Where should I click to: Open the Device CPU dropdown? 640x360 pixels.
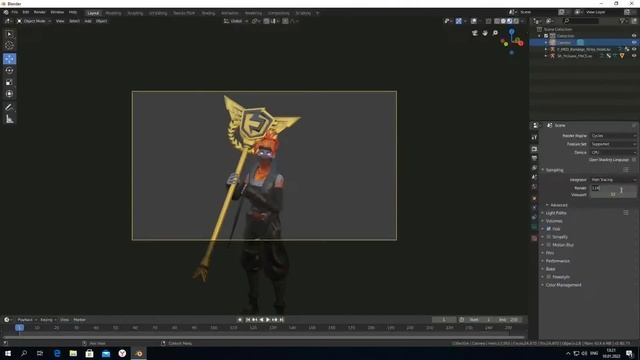point(613,152)
